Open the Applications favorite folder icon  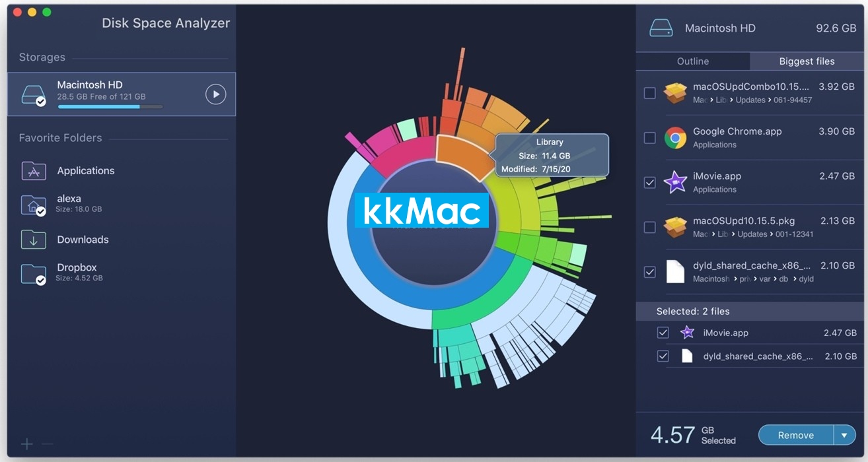tap(34, 171)
